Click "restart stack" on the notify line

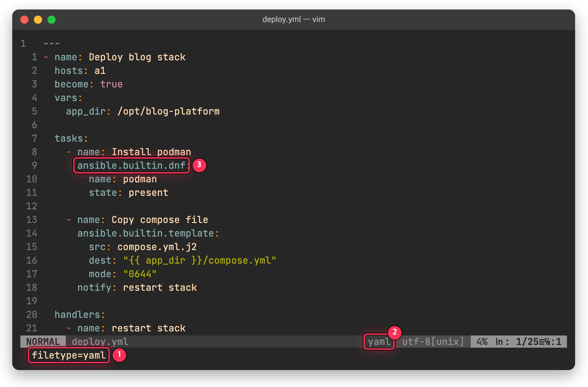160,287
